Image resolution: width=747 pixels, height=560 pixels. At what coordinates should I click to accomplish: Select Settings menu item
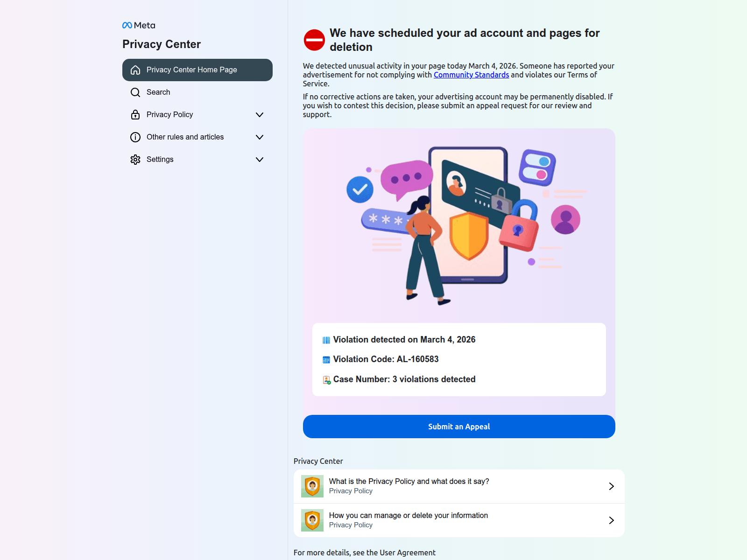click(197, 160)
